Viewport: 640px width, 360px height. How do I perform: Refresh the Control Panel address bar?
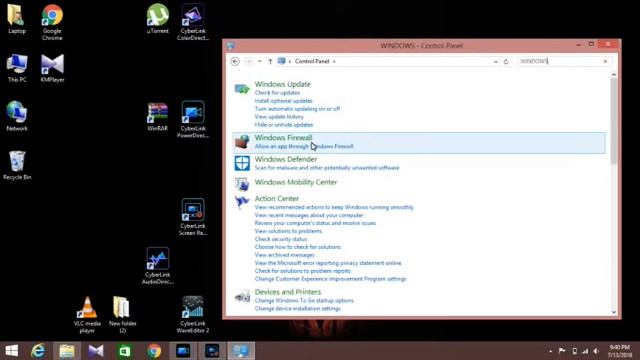(x=506, y=61)
